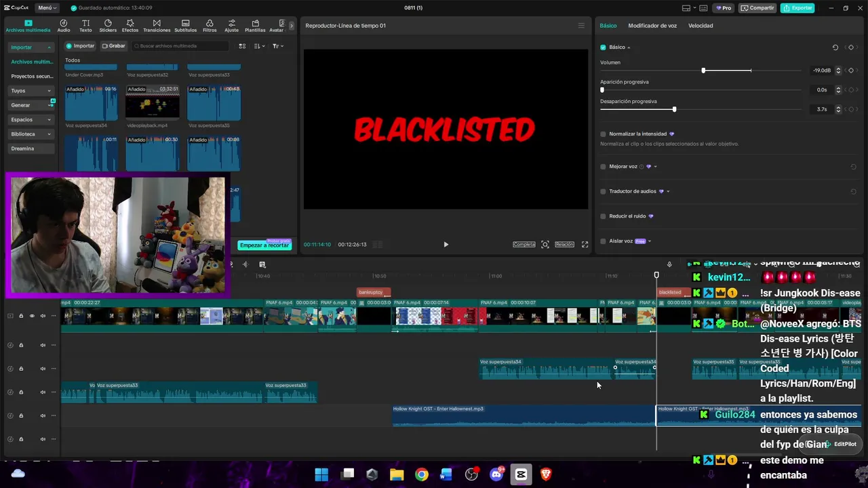Add a keyframe for Volumen
The image size is (868, 488).
click(x=851, y=70)
